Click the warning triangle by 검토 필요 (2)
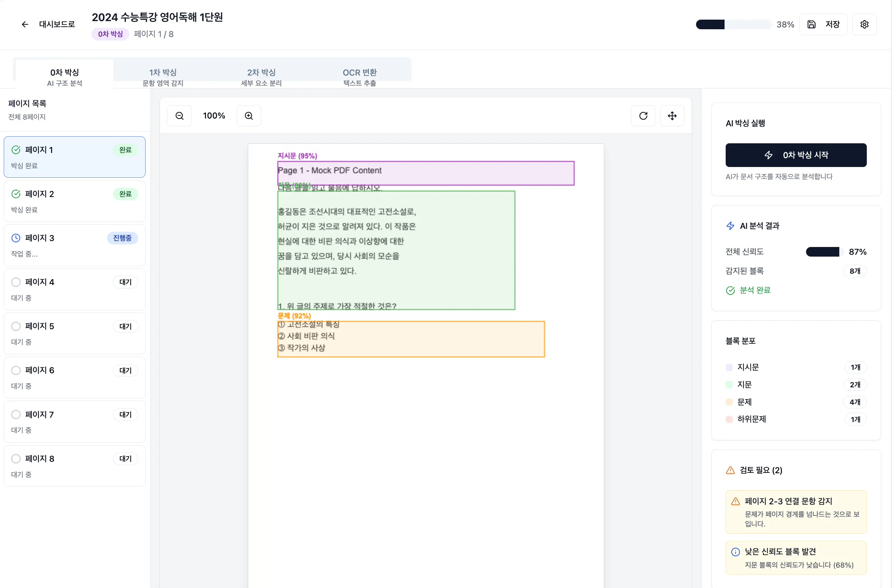The image size is (892, 588). tap(730, 470)
